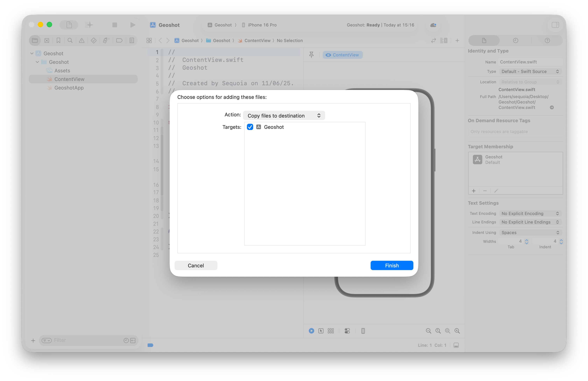Open the Find navigator magnifying glass
This screenshot has width=588, height=381.
(70, 40)
